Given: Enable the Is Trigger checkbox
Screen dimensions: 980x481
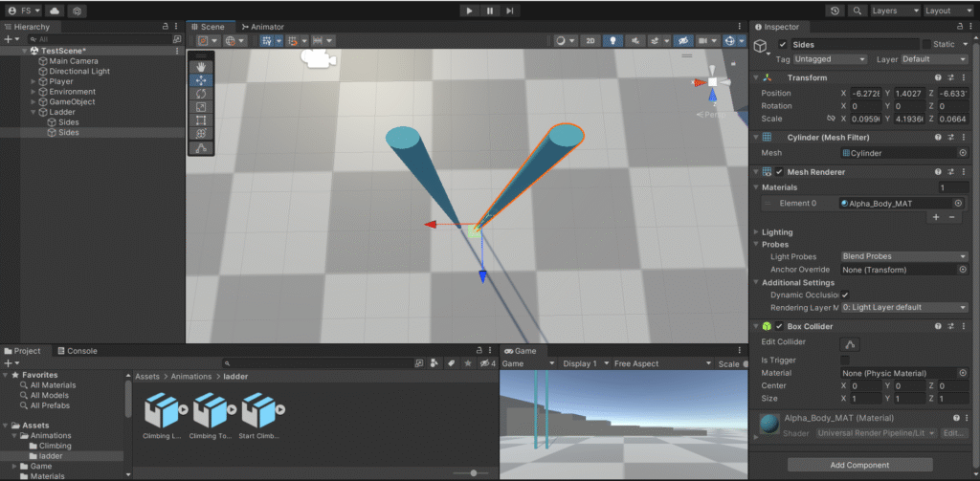Looking at the screenshot, I should (845, 360).
